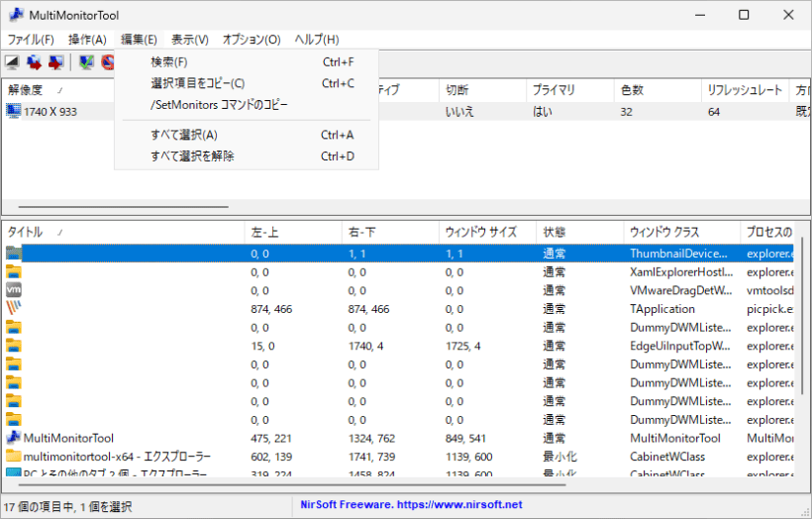Close the open 編集(E) menu
The width and height of the screenshot is (812, 519).
[x=139, y=40]
